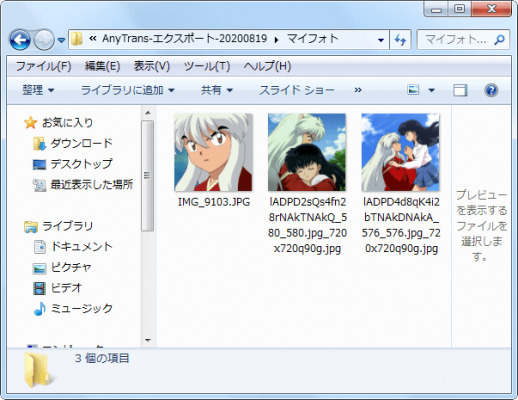The width and height of the screenshot is (518, 400).
Task: Open the ライブラリに追加 dropdown
Action: (128, 90)
